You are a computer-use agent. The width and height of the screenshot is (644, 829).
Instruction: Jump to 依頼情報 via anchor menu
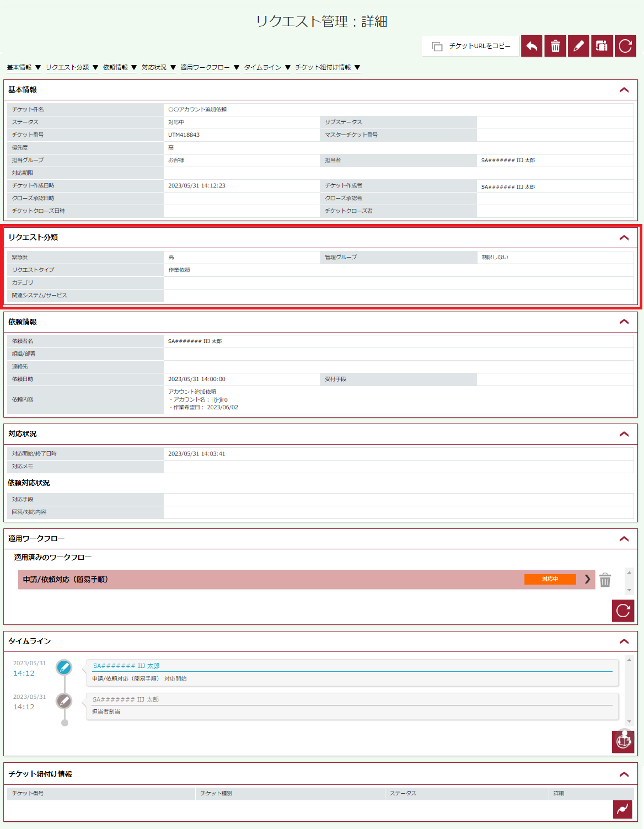(120, 68)
